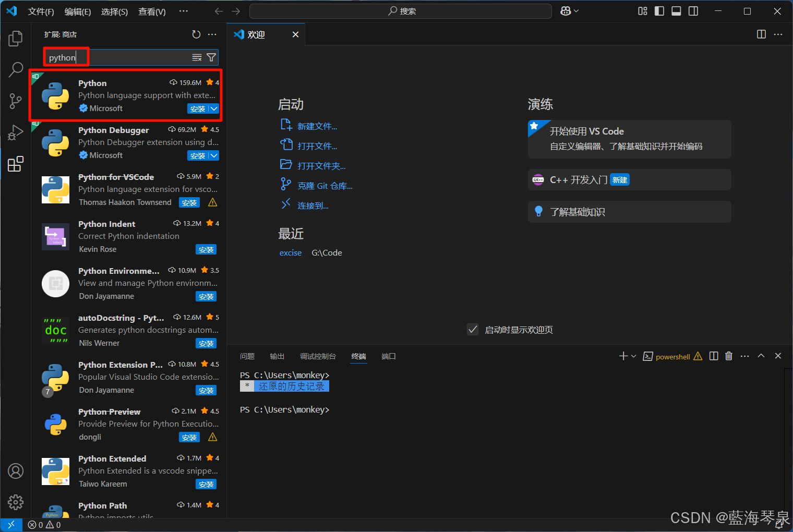Open extensions view more actions ellipsis
793x532 pixels.
pyautogui.click(x=212, y=34)
